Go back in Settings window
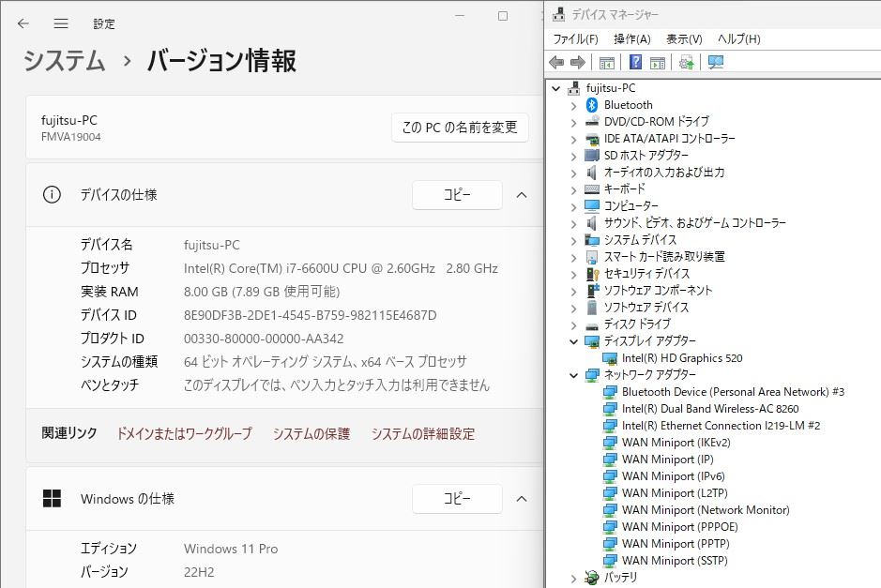Viewport: 881px width, 588px height. (23, 23)
